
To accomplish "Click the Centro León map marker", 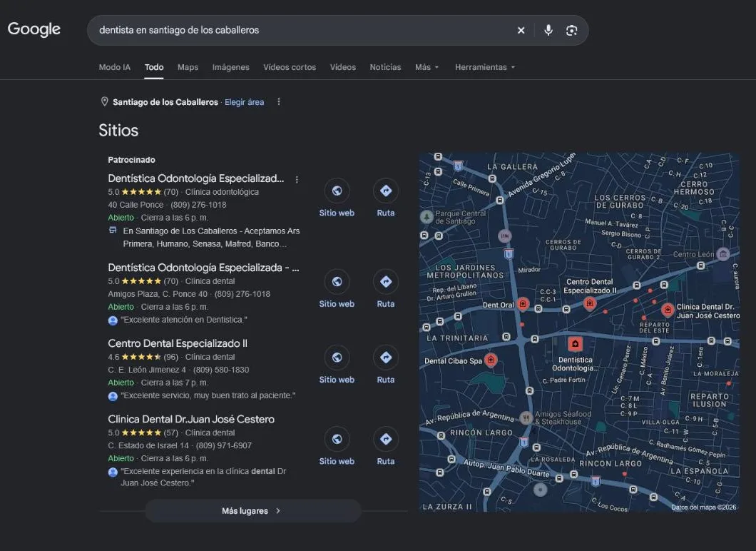I will pyautogui.click(x=722, y=254).
